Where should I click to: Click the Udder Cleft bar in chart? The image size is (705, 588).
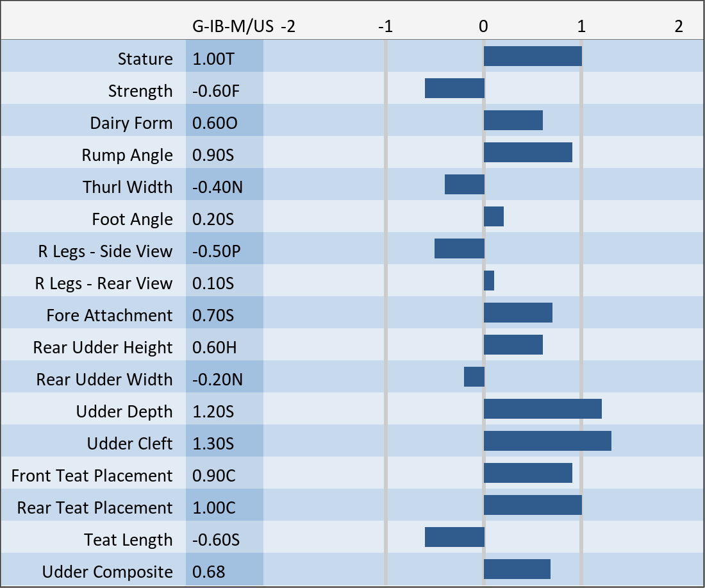pos(547,441)
